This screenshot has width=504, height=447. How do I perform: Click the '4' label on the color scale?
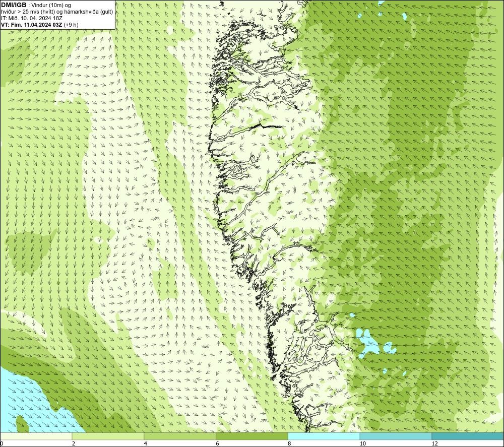click(146, 444)
